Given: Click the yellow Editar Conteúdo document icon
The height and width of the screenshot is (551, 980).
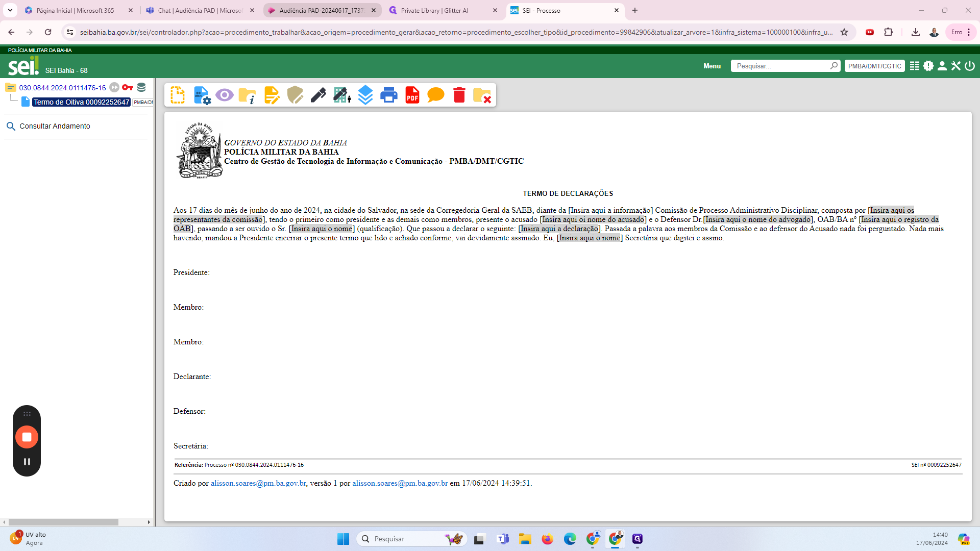Looking at the screenshot, I should click(x=272, y=95).
